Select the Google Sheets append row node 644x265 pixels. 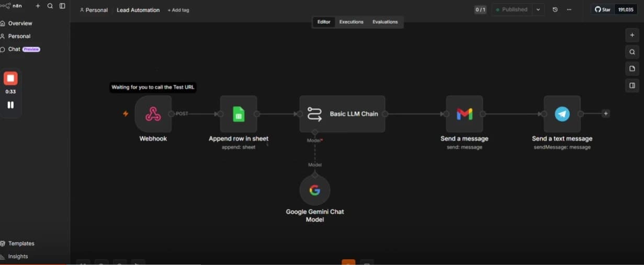tap(239, 113)
